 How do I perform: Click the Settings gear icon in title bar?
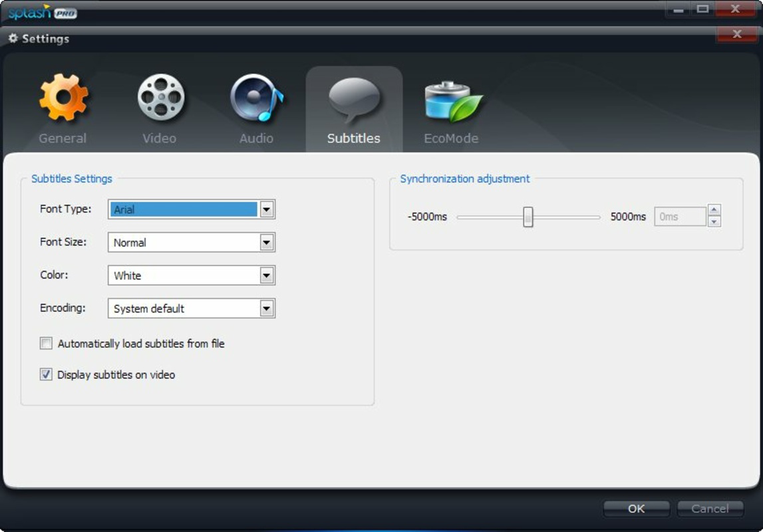coord(13,39)
